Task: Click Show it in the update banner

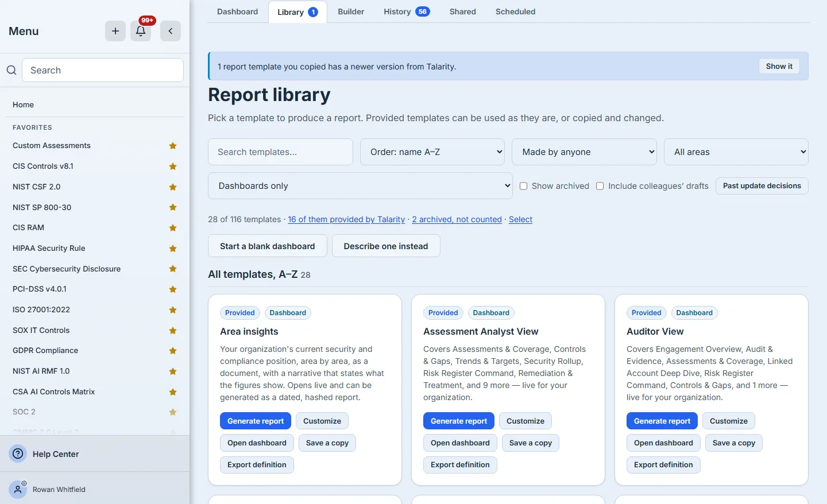Action: click(779, 66)
